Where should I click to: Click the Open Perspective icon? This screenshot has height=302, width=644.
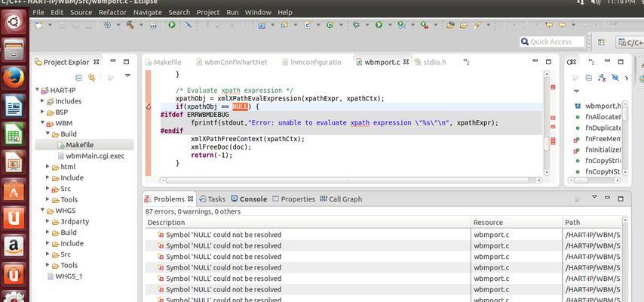coord(601,42)
